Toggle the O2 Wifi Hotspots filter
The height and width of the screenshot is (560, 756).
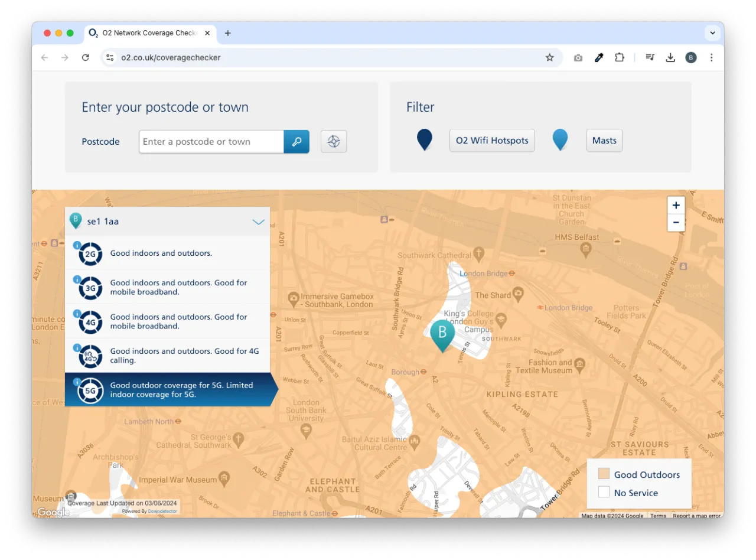pyautogui.click(x=492, y=141)
